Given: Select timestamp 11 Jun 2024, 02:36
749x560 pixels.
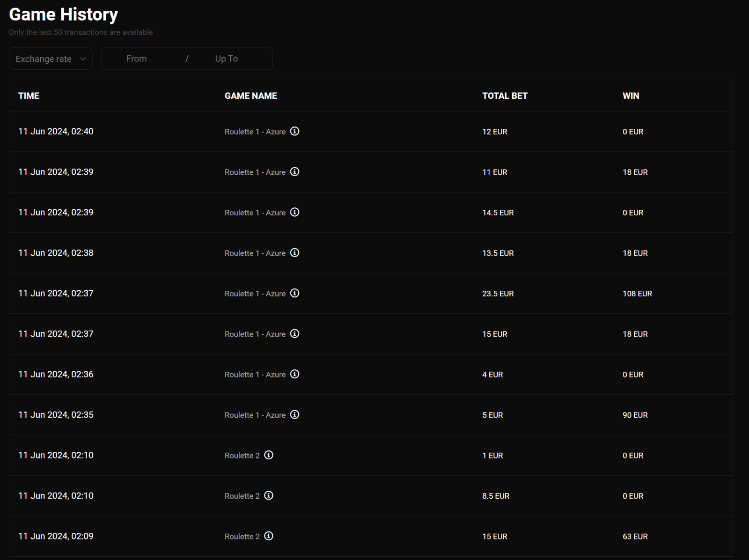Looking at the screenshot, I should coord(56,374).
